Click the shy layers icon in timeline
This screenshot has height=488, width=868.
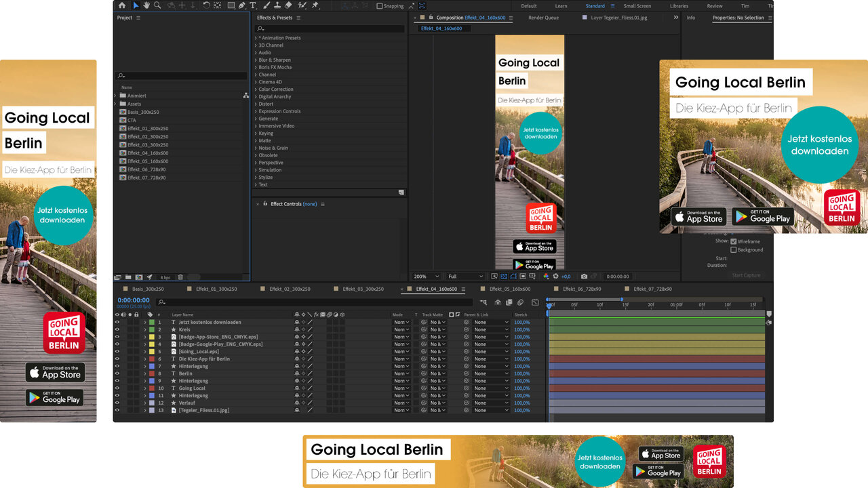498,302
